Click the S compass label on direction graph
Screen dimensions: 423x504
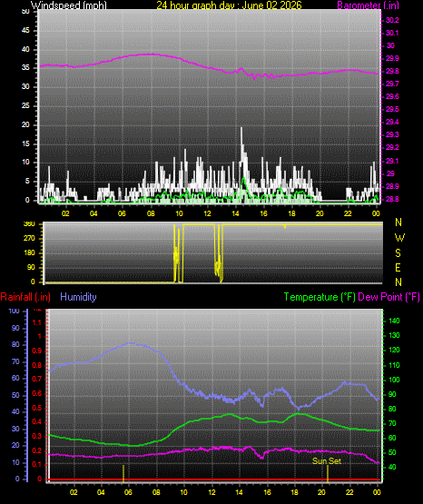point(398,253)
